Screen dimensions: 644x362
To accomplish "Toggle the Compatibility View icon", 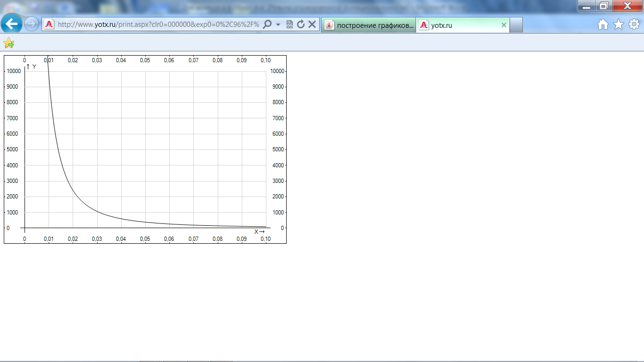I will click(289, 25).
